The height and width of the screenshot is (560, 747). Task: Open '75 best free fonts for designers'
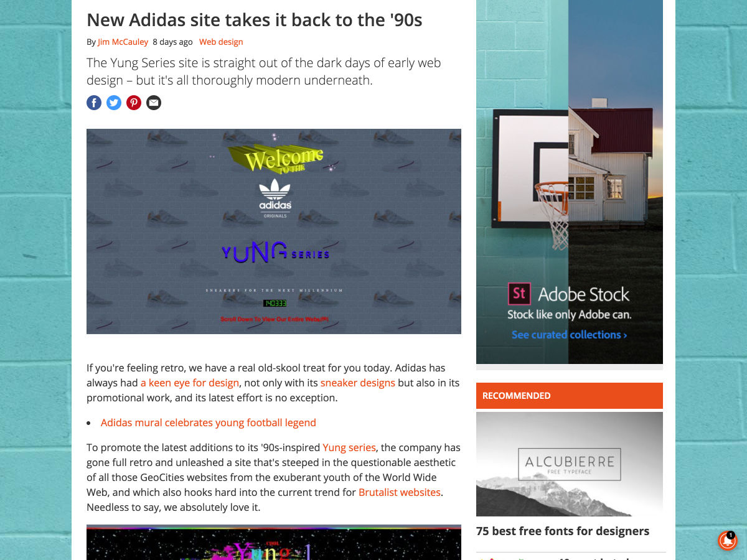pyautogui.click(x=563, y=531)
